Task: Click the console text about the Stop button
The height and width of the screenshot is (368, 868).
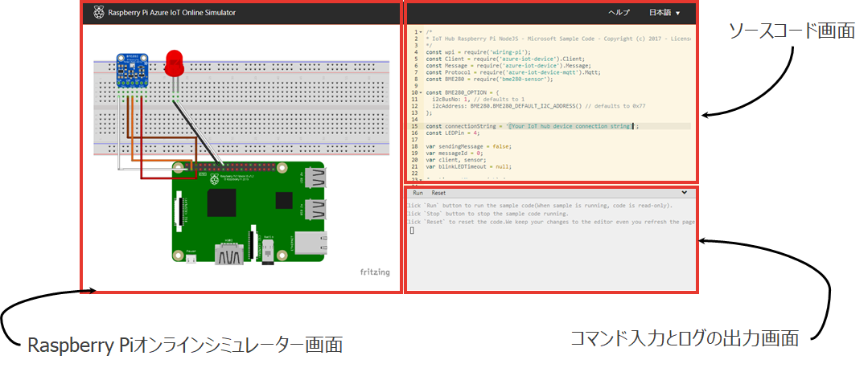Action: [487, 213]
